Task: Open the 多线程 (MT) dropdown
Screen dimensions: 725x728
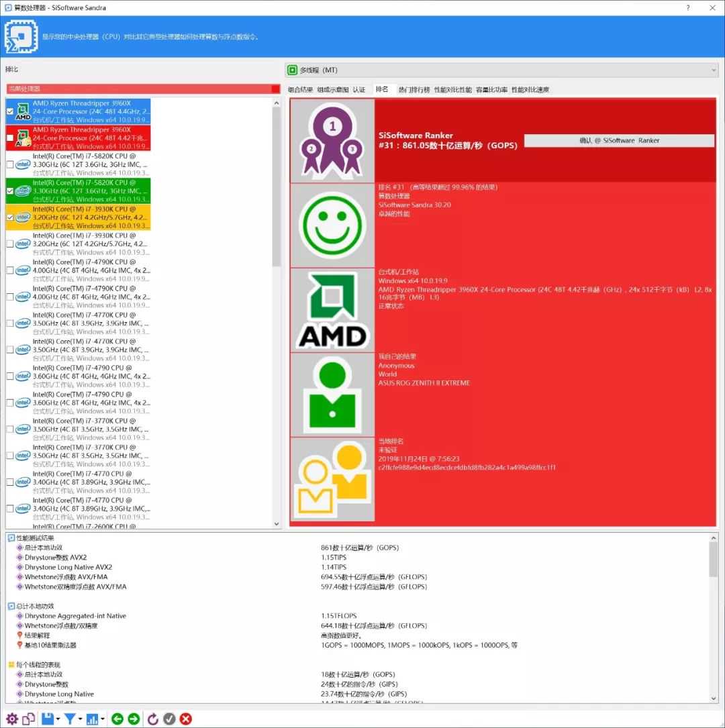Action: [501, 70]
